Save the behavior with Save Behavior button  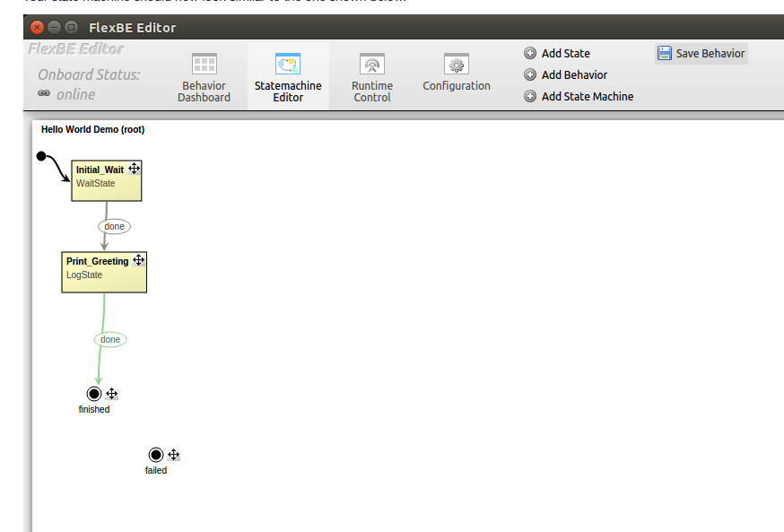[x=701, y=54]
